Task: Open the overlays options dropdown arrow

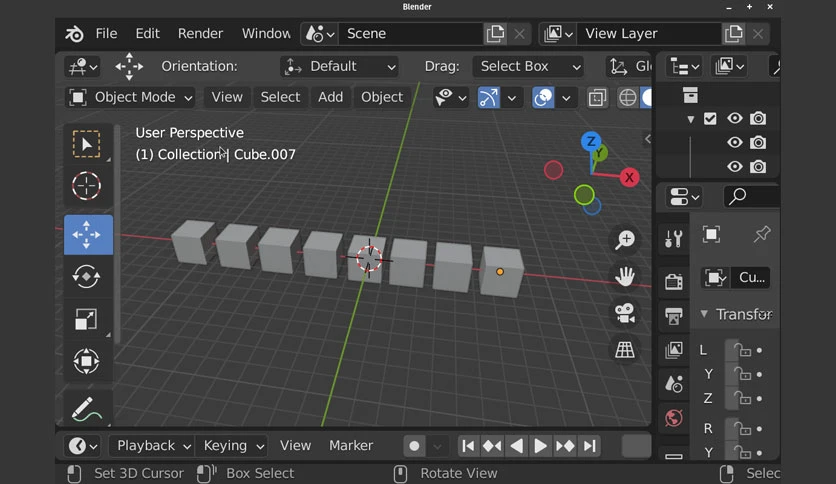Action: coord(566,98)
